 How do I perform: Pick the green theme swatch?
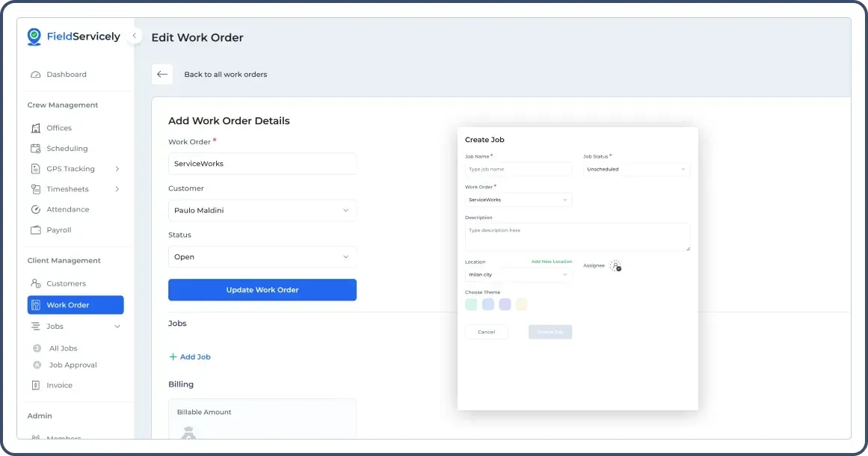coord(471,304)
